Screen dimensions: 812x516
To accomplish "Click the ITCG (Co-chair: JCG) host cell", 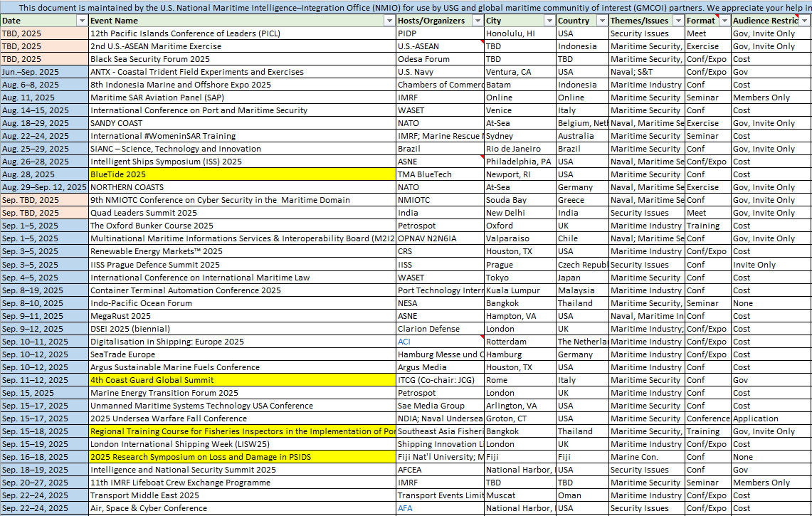I will pyautogui.click(x=441, y=380).
